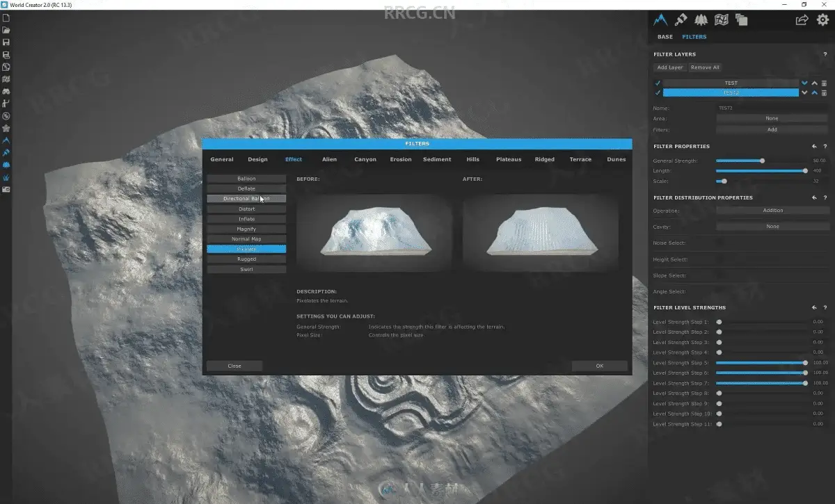Reset Filter Distribution Properties with arrow icon

(x=814, y=197)
